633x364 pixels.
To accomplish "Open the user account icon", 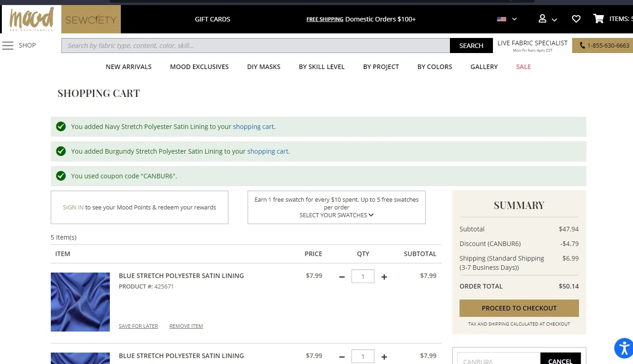I will coord(542,19).
